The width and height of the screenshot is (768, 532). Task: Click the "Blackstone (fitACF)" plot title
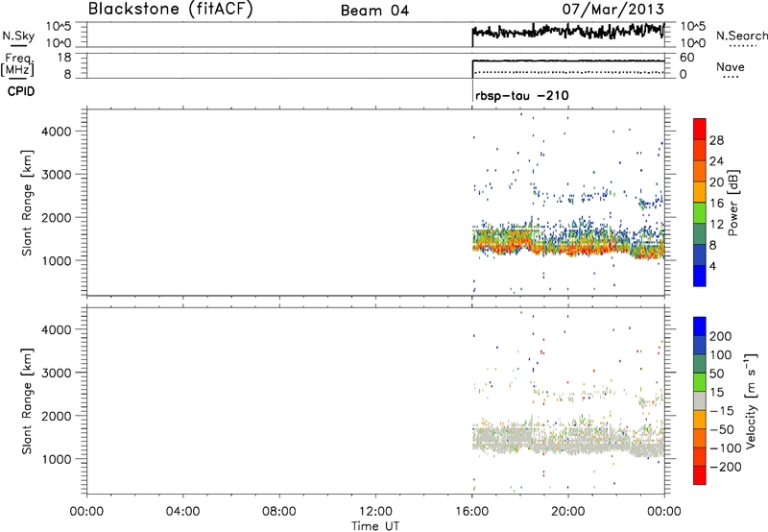click(x=171, y=9)
